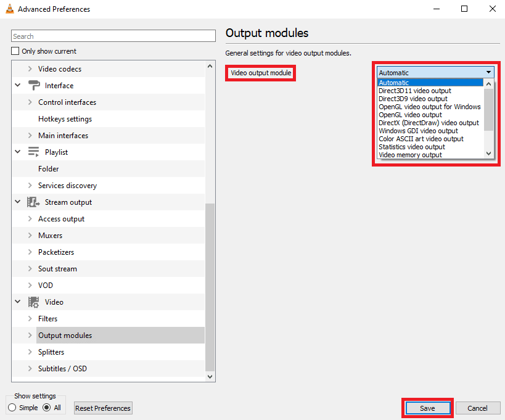Choose Direct3D11 video output option
The height and width of the screenshot is (420, 505).
[430, 91]
